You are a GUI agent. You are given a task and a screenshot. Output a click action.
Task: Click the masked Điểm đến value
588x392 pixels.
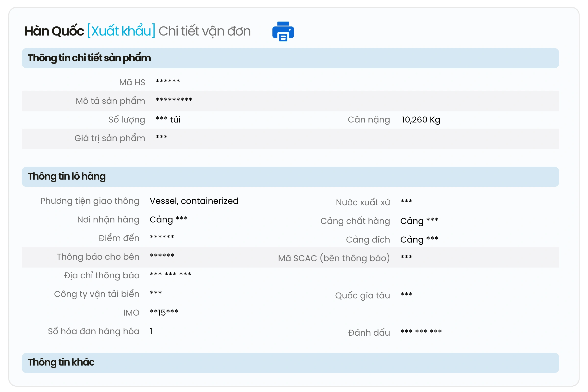click(162, 237)
